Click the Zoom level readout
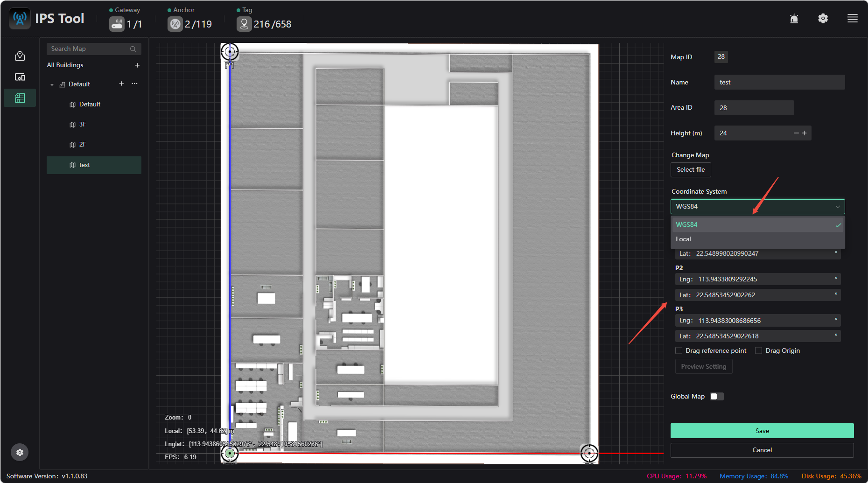This screenshot has height=483, width=868. pos(178,417)
